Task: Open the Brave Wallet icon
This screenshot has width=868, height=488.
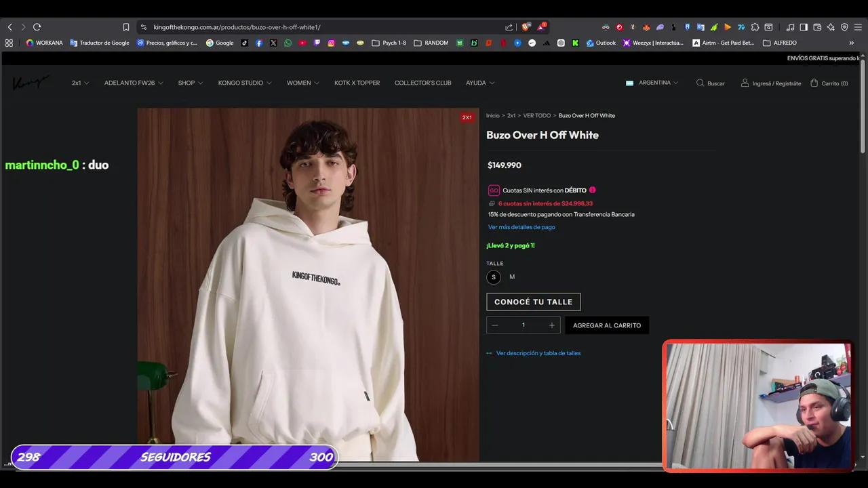Action: tap(817, 27)
